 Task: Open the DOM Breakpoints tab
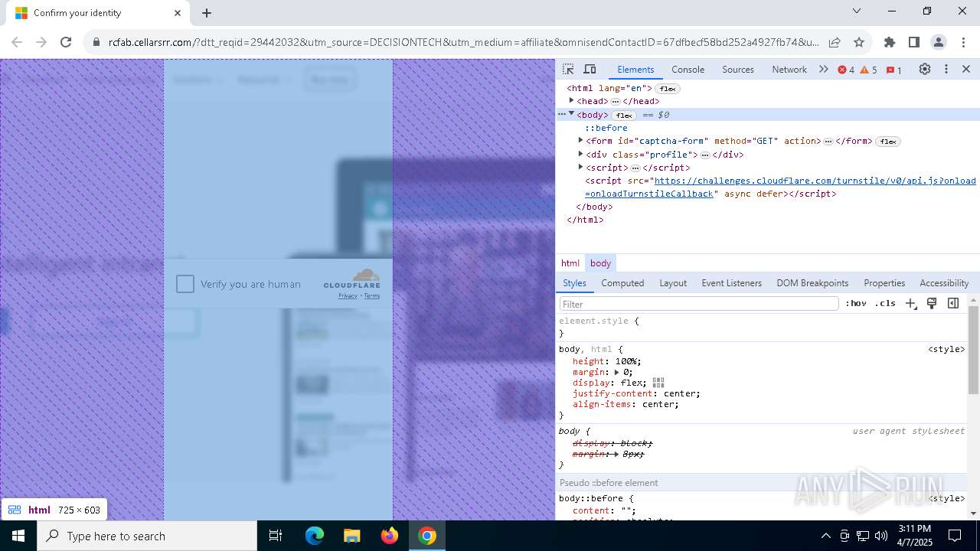[812, 282]
